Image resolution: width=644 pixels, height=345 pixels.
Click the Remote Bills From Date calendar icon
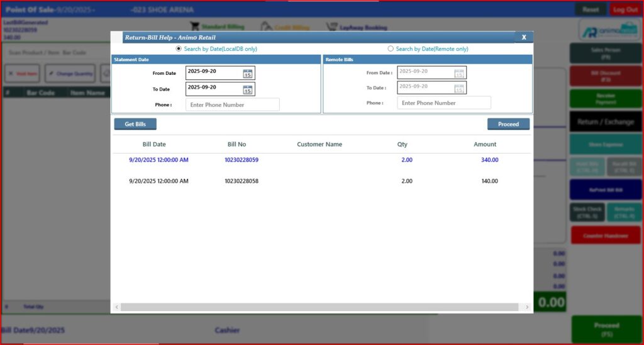click(x=459, y=74)
